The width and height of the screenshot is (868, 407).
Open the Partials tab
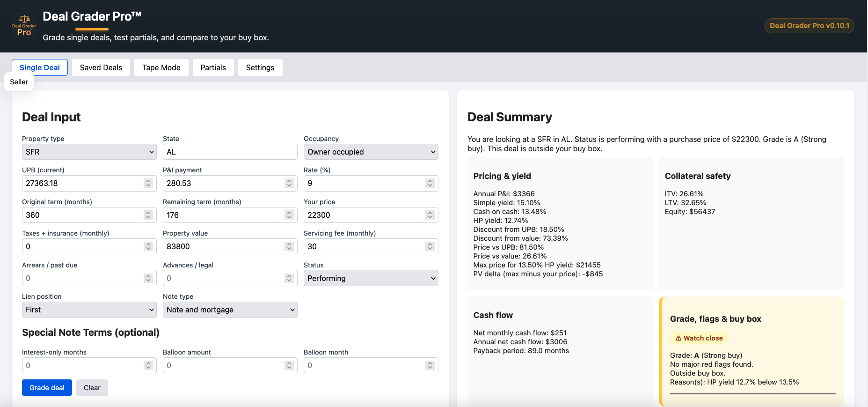(213, 67)
